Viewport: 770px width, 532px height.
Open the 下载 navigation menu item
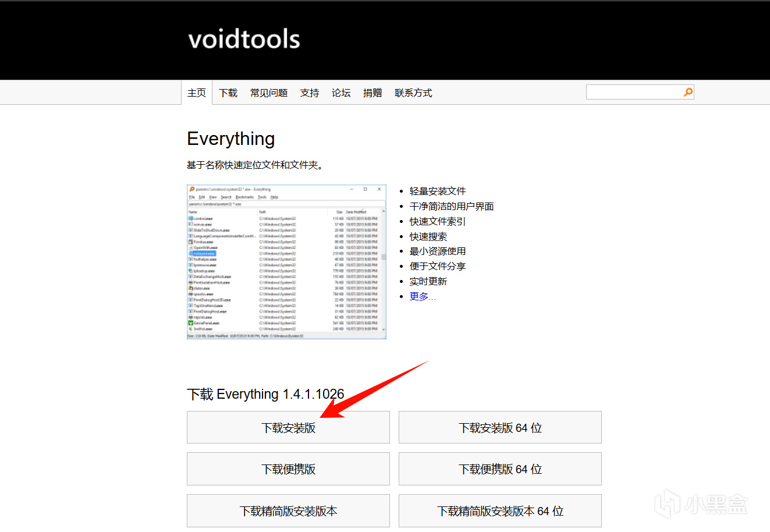point(228,93)
